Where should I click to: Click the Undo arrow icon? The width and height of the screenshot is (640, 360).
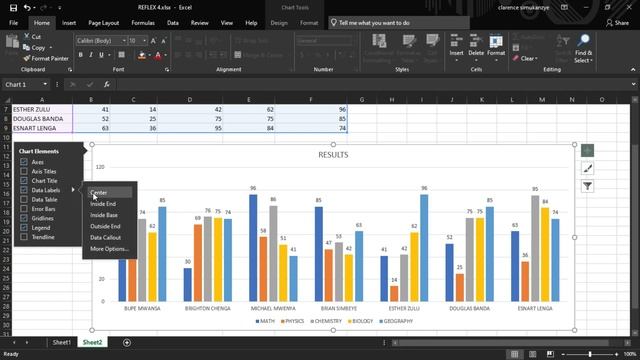27,8
